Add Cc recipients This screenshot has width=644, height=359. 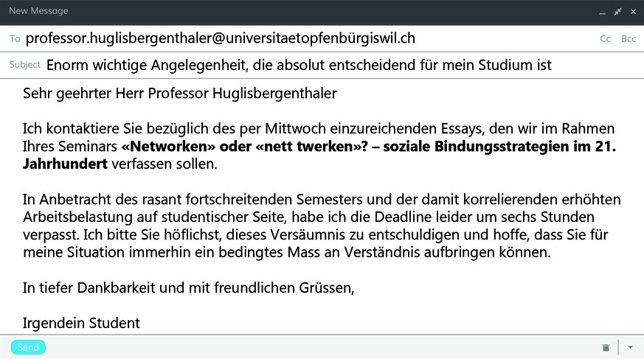click(x=605, y=39)
